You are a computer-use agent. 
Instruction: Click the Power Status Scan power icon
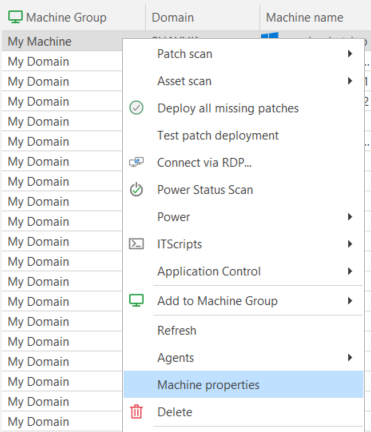(x=136, y=189)
